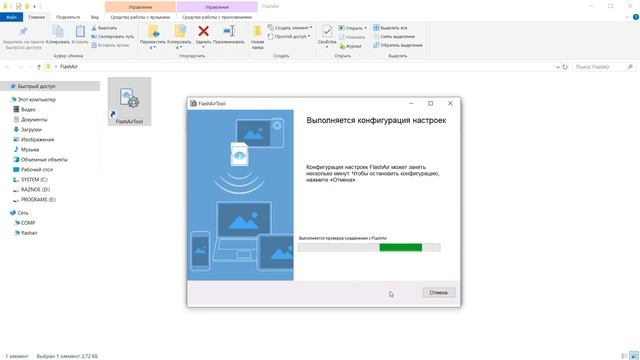Viewport: 640px width, 360px height.
Task: Open Документы in navigation pane
Action: click(x=34, y=120)
